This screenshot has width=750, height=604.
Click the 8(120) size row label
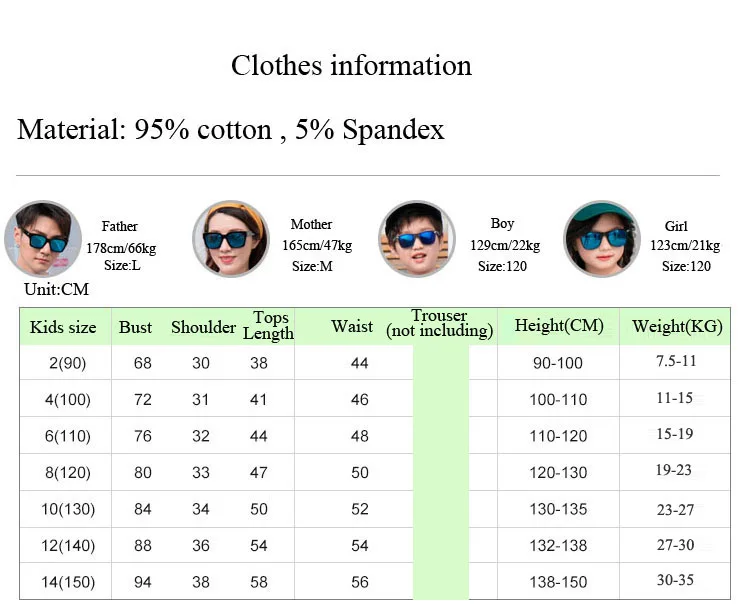[67, 472]
